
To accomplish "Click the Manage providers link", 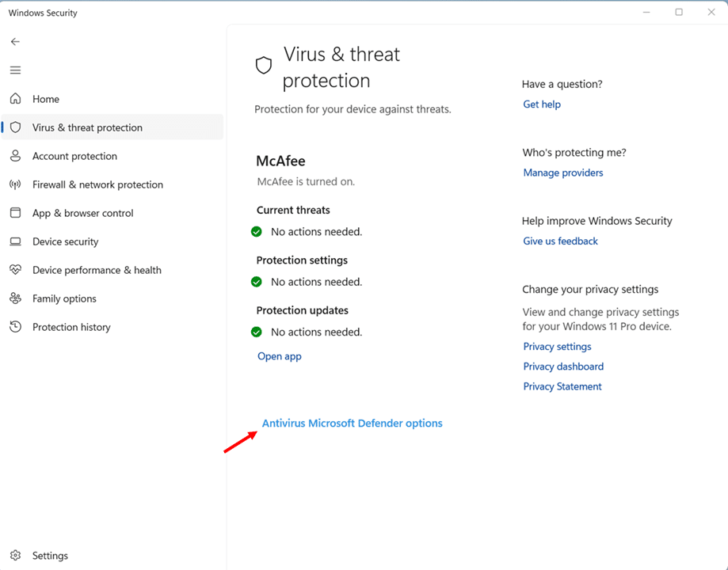I will (x=563, y=173).
